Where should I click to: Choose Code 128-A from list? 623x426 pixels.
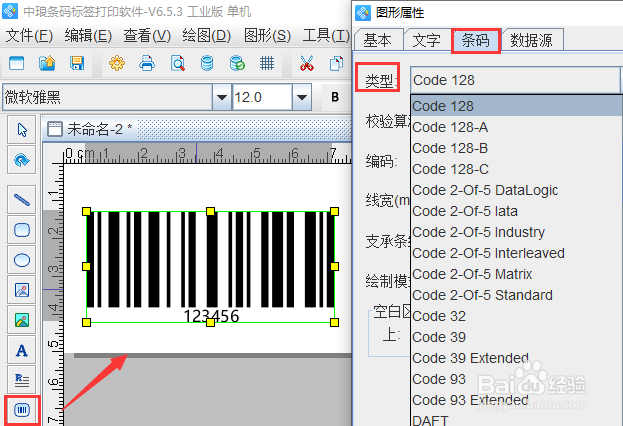516,127
